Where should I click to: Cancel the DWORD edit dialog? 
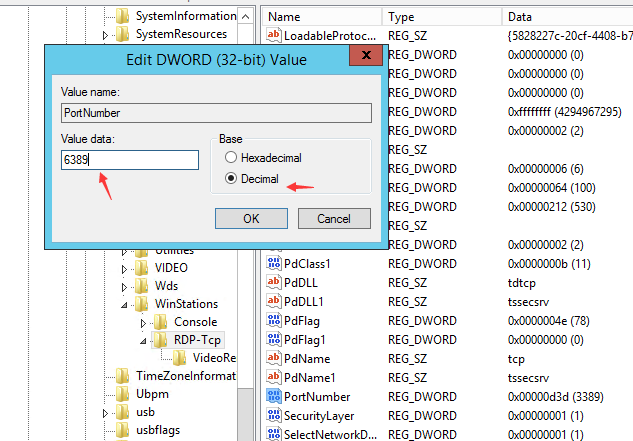[x=333, y=218]
